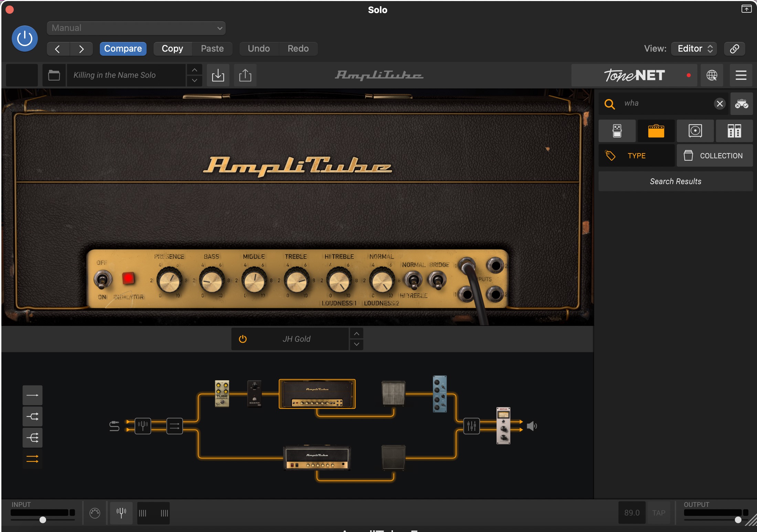Go to next preset with right arrow
The height and width of the screenshot is (532, 757).
pos(81,49)
